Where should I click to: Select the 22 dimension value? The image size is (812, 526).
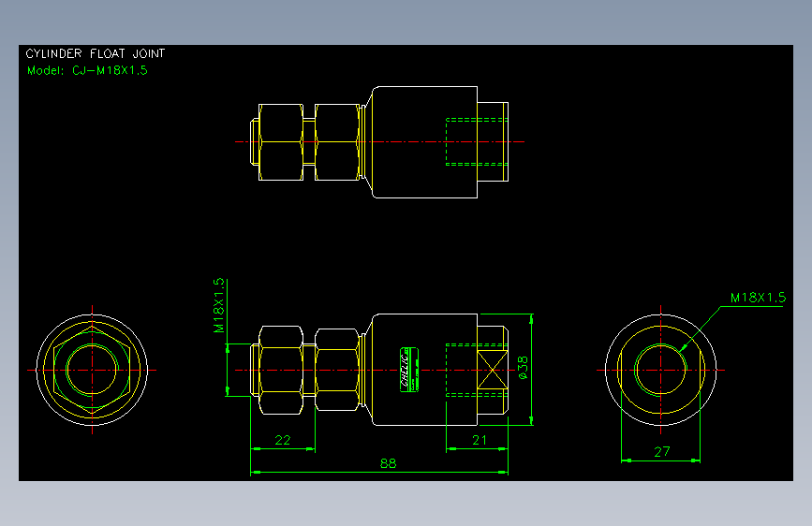click(x=283, y=440)
